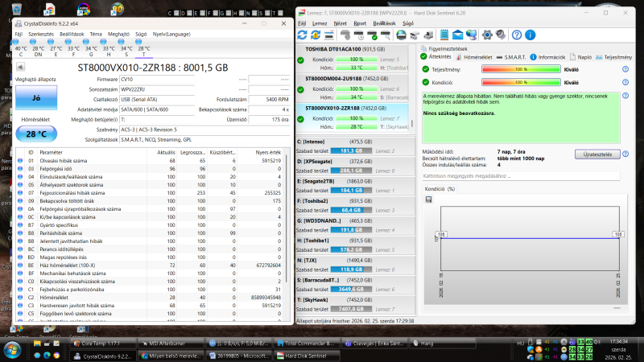Select ST8000DM004-2U9188 disk in Sentinel list
Viewport: 644px width, 362px height.
(x=353, y=89)
